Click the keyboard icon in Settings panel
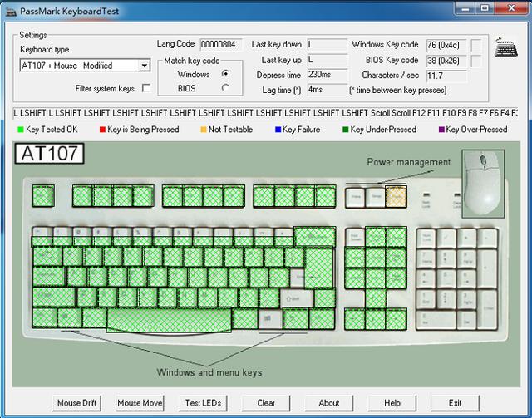532x418 pixels. coord(505,47)
